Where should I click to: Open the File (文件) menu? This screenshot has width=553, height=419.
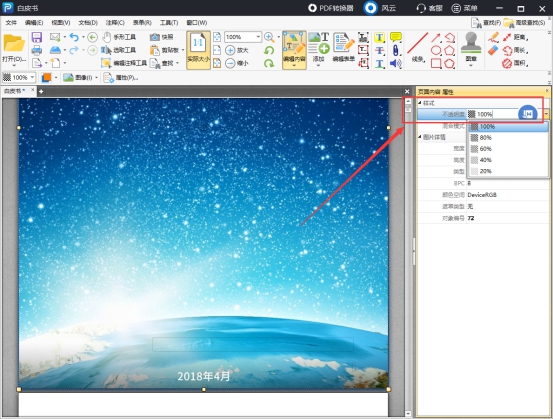click(11, 23)
